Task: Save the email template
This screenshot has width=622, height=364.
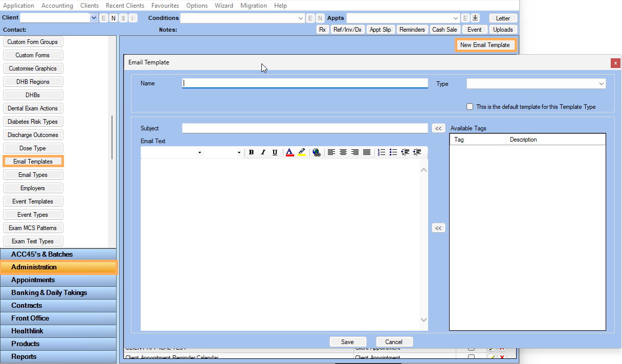Action: (347, 342)
